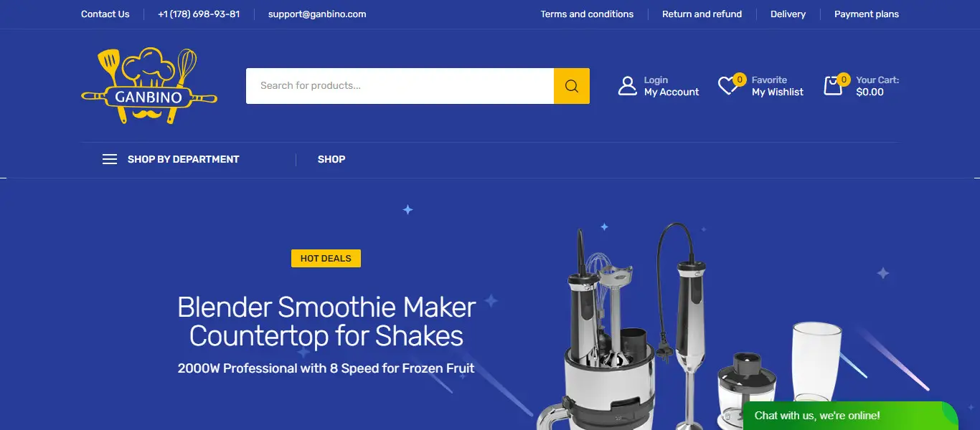This screenshot has width=980, height=430.
Task: Click the yellow search magnifier button
Action: 572,86
